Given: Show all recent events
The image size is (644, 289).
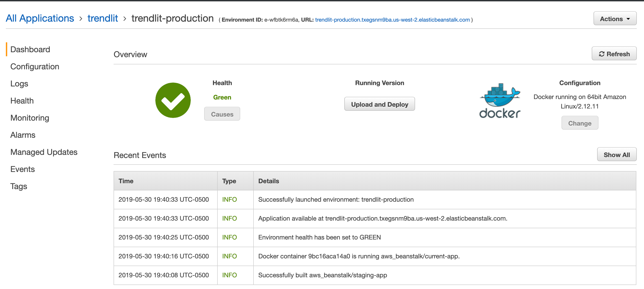Looking at the screenshot, I should [x=617, y=155].
